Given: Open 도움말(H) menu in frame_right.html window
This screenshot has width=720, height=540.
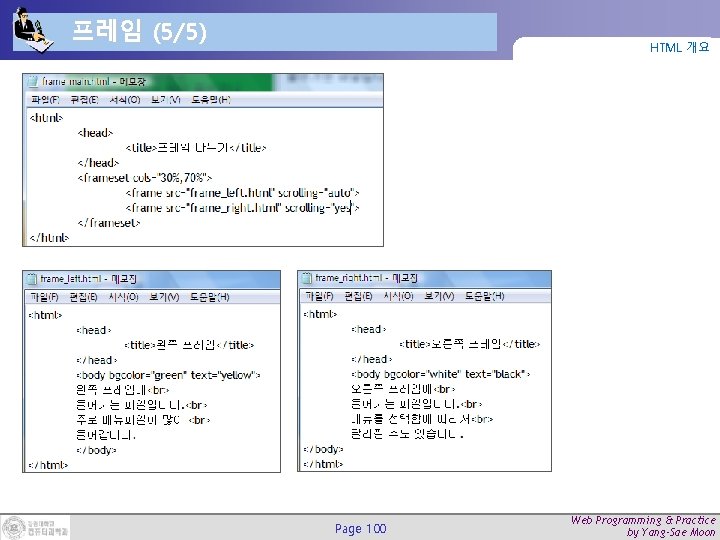Looking at the screenshot, I should coord(484,296).
